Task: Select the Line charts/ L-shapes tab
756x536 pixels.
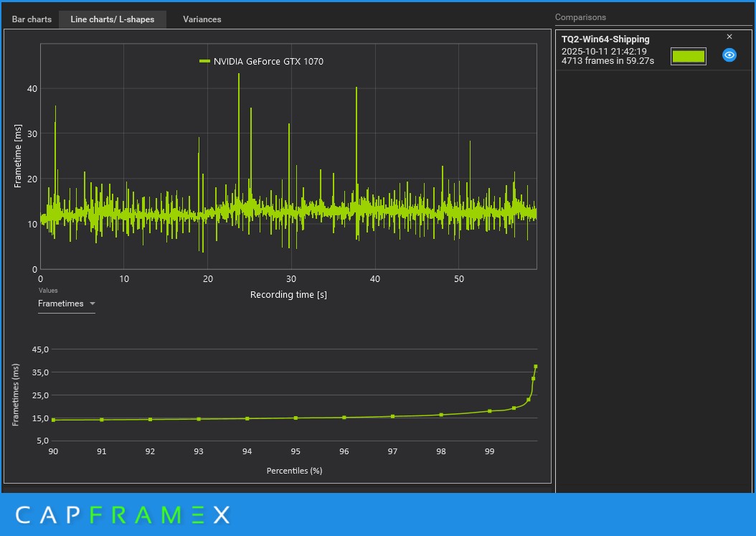Action: point(113,19)
